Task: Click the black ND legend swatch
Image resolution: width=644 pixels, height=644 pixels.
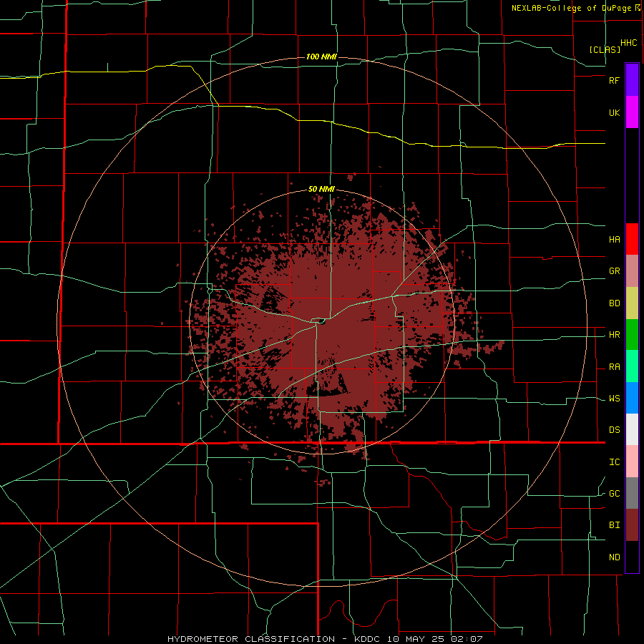Action: [632, 557]
